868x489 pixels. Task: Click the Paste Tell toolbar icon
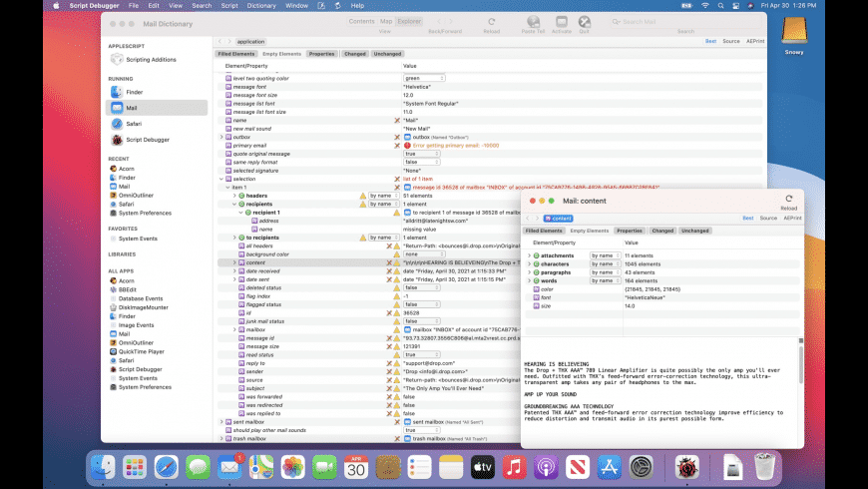533,22
